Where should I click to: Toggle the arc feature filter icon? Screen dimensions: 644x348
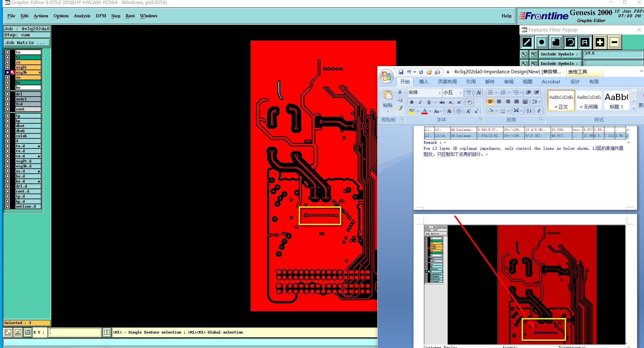[x=570, y=42]
